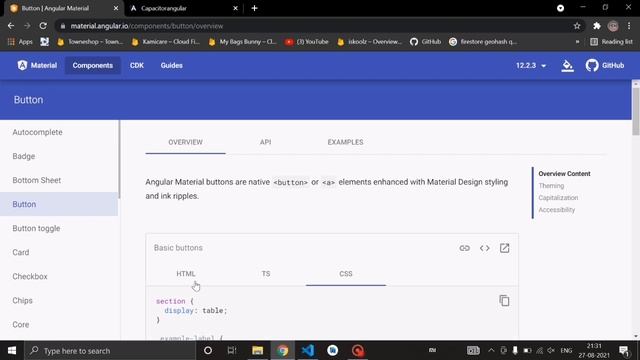Open Chrome extensions puzzle icon
The height and width of the screenshot is (360, 640).
point(597,26)
